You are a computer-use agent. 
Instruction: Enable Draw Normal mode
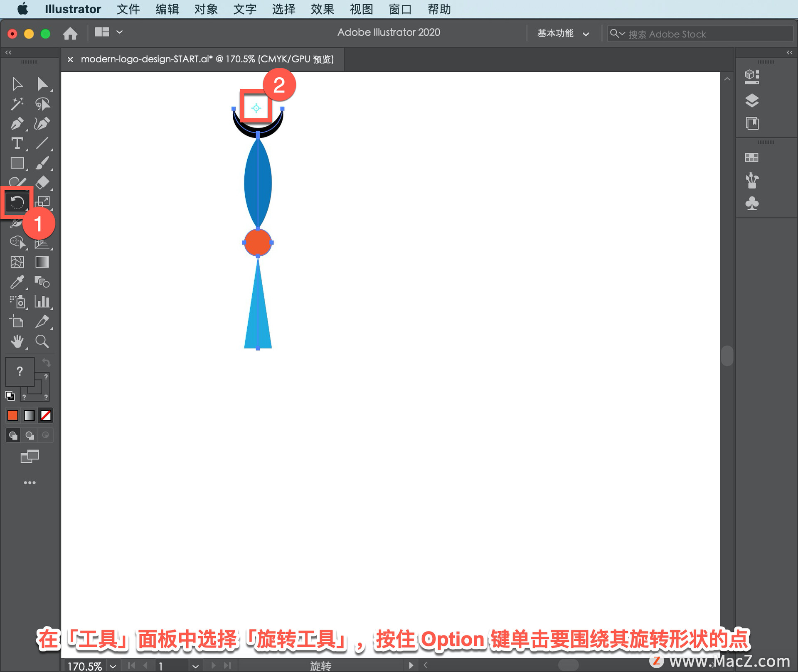pos(13,435)
